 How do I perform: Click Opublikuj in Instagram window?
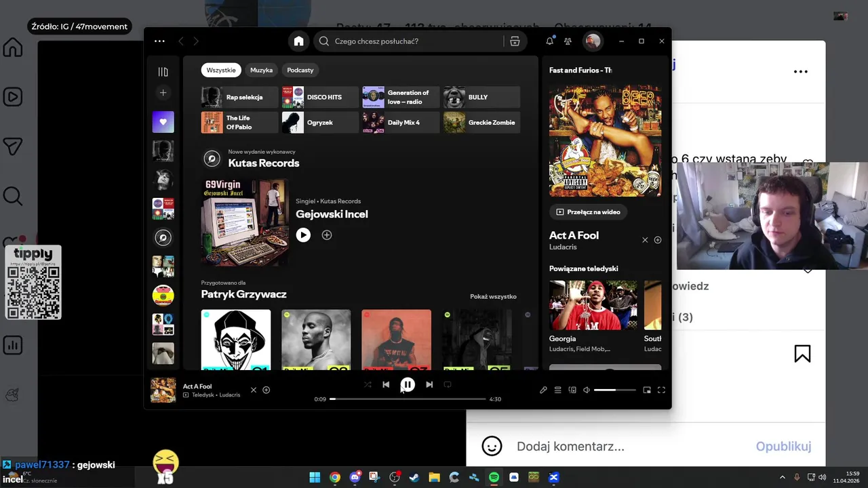click(783, 446)
